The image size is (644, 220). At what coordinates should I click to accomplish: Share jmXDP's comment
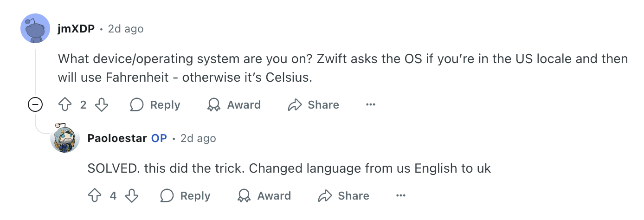tap(314, 105)
